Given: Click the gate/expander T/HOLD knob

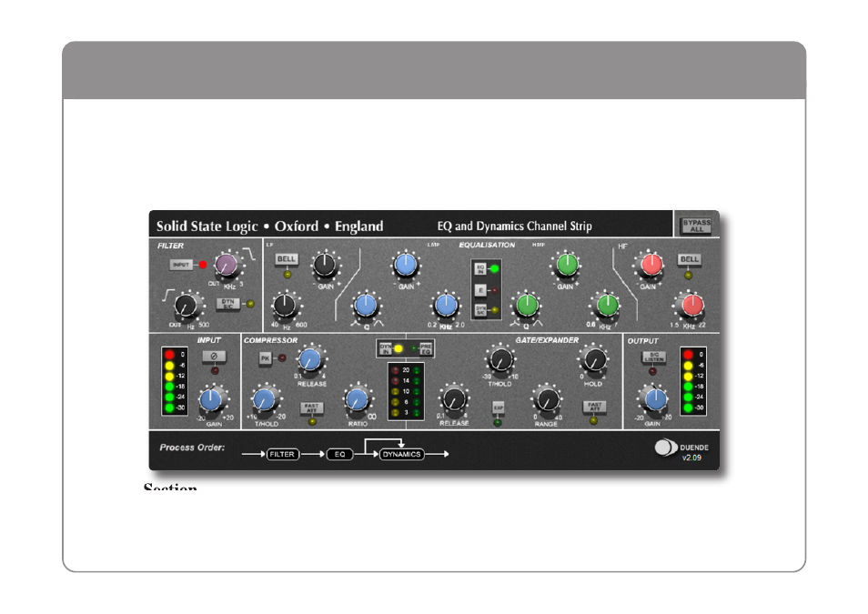Looking at the screenshot, I should [501, 360].
